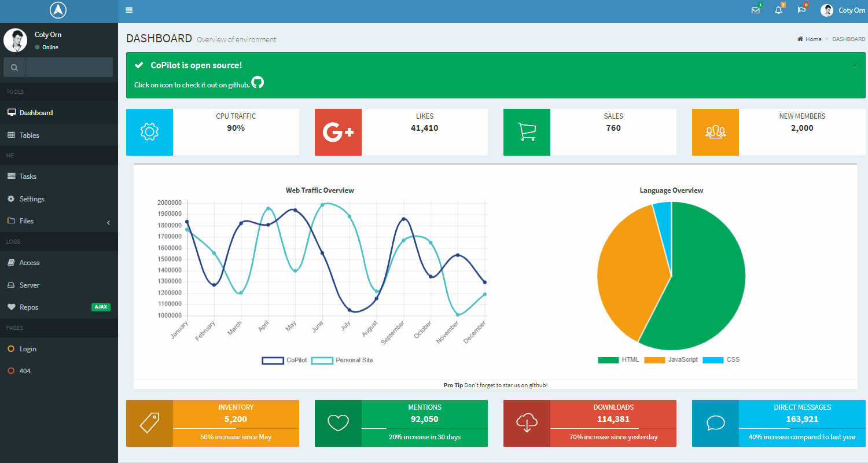868x463 pixels.
Task: Open the flag alerts icon in navbar
Action: click(x=801, y=10)
